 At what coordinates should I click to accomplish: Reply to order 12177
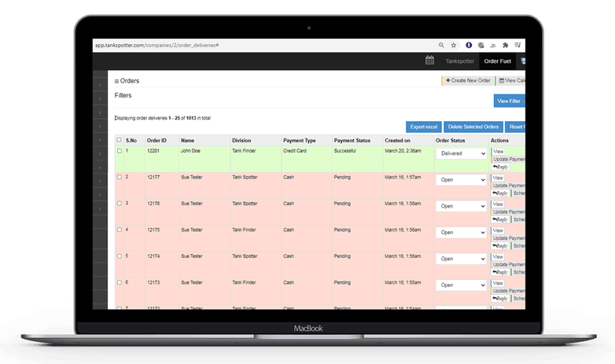500,193
